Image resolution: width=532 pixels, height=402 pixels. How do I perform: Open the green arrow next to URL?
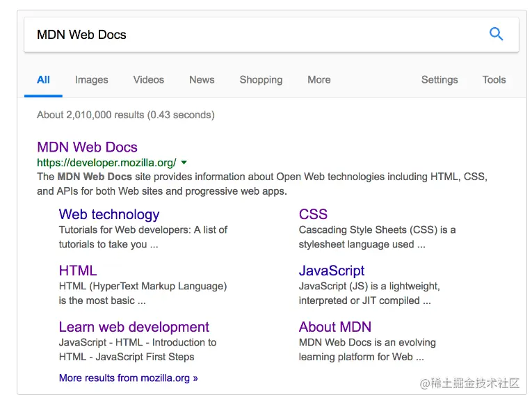[x=184, y=163]
